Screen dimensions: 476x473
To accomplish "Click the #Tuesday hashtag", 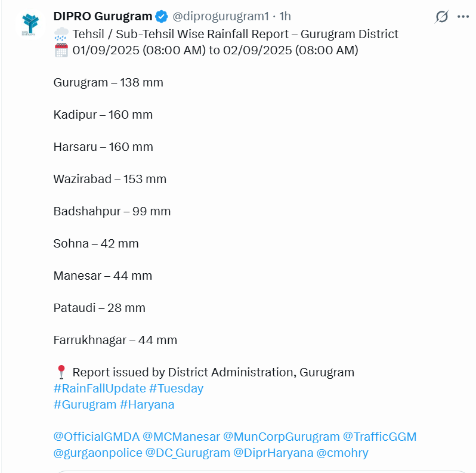I will coord(176,388).
